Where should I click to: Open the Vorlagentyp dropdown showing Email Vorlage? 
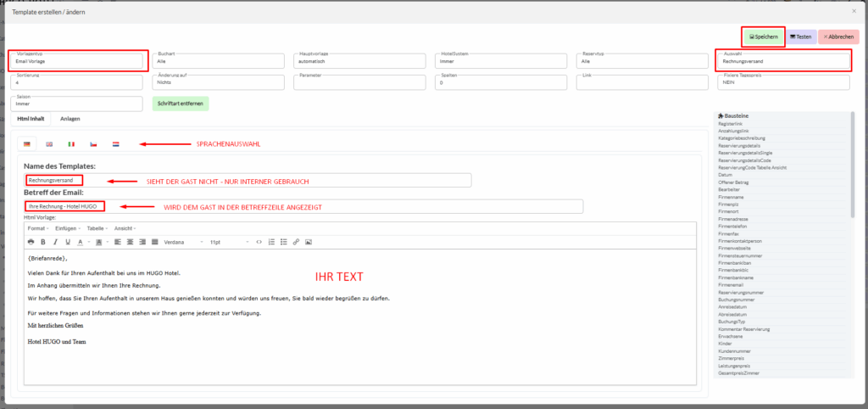click(77, 61)
